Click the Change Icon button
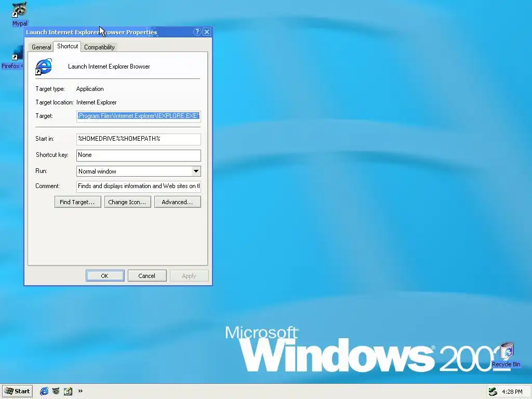Viewport: 532px width, 399px height. (128, 202)
